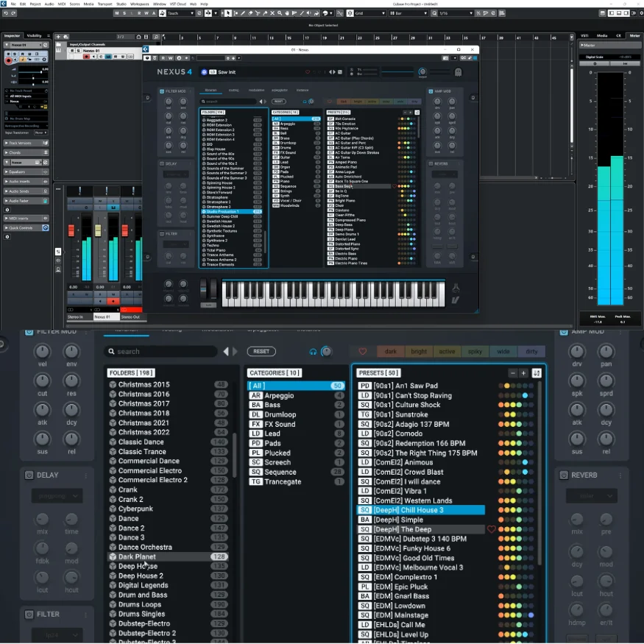Click the red heart favorites filter icon
Image resolution: width=644 pixels, height=644 pixels.
[x=362, y=352]
